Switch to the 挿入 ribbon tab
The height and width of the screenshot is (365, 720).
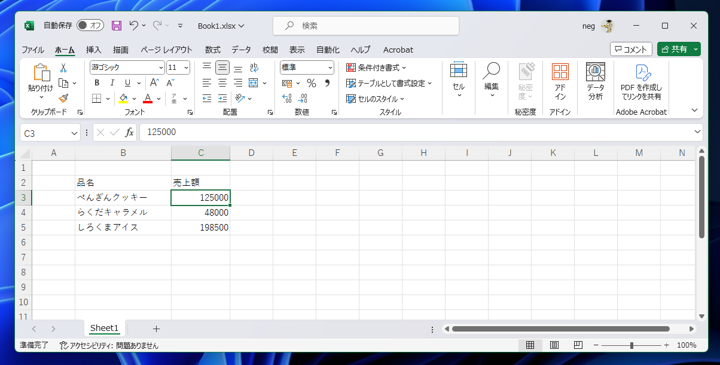click(x=93, y=50)
